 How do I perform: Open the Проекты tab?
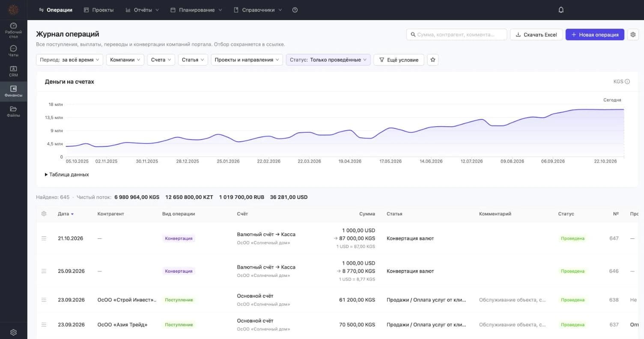[x=99, y=10]
